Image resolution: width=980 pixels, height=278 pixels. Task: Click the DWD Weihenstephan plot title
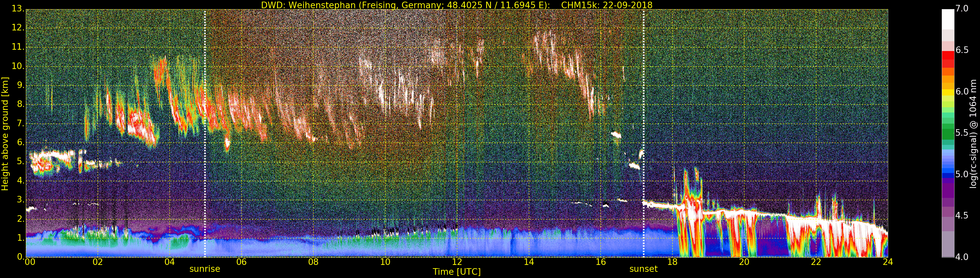pyautogui.click(x=457, y=5)
